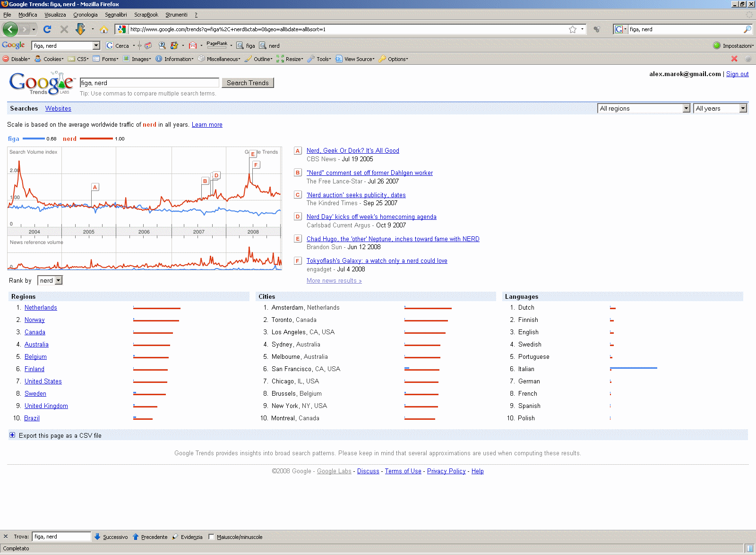Click the Search Trends button
Image resolution: width=756 pixels, height=555 pixels.
[248, 83]
